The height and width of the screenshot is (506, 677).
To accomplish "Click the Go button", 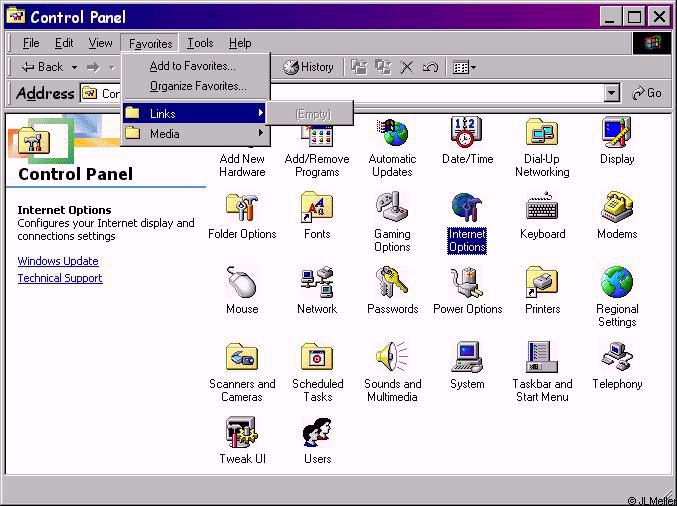I will click(x=646, y=93).
